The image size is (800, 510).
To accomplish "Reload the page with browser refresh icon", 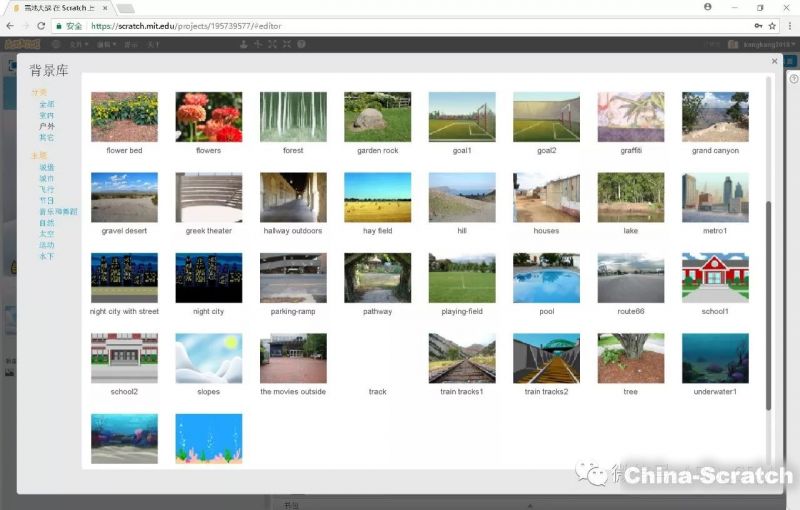I will click(41, 26).
